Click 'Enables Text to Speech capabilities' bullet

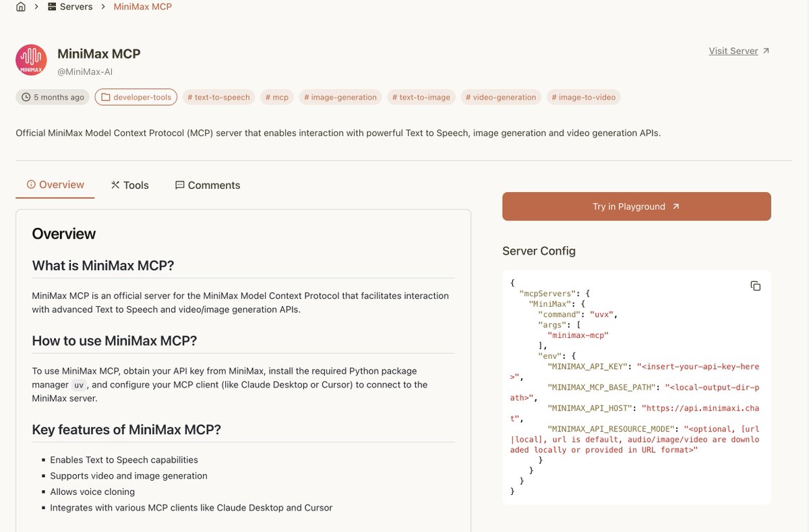[124, 460]
